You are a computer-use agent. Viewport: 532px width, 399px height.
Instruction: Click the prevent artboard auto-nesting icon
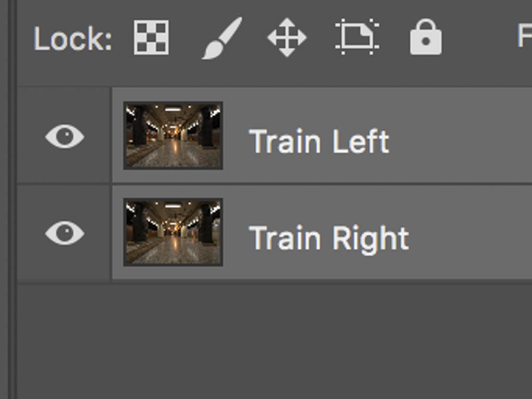pyautogui.click(x=357, y=37)
